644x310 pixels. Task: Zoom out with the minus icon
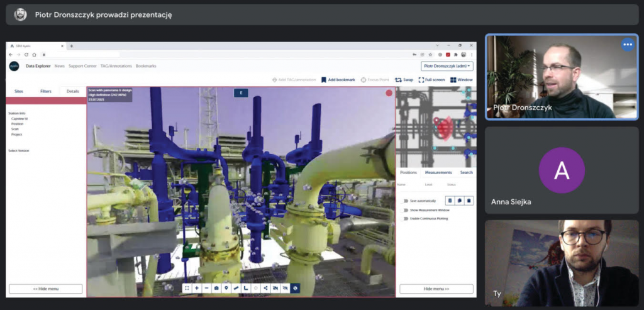(x=206, y=288)
